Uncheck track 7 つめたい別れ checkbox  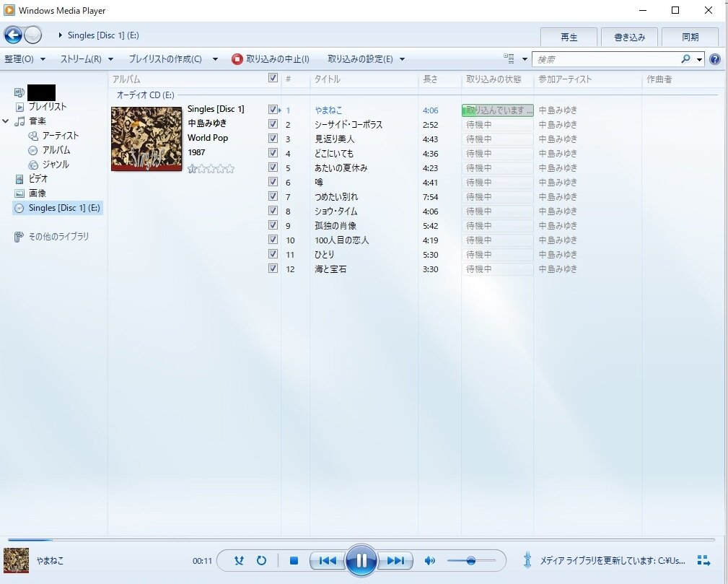click(273, 196)
